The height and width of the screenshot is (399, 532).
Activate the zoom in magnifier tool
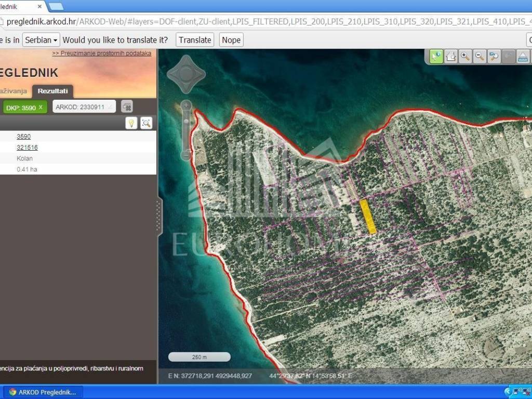tap(465, 56)
